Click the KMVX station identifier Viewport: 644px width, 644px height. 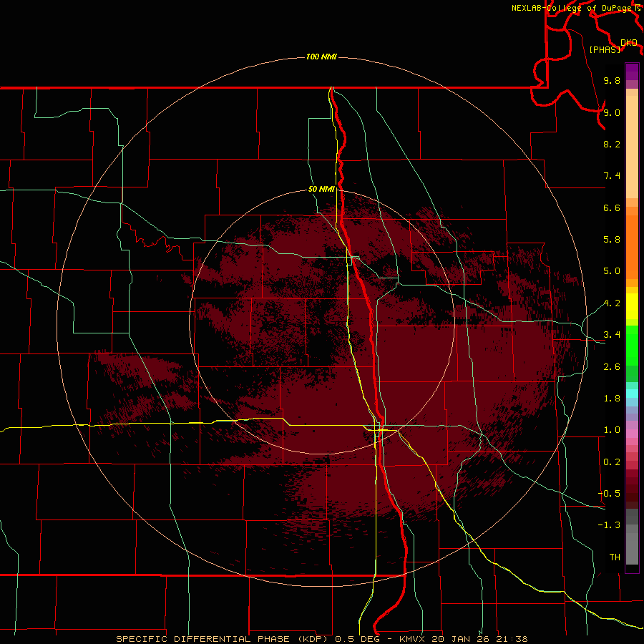[x=412, y=639]
